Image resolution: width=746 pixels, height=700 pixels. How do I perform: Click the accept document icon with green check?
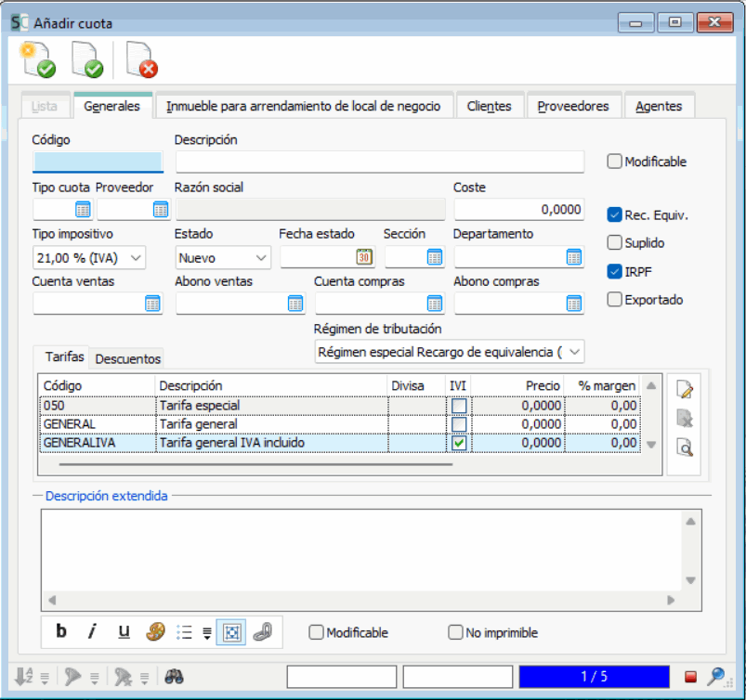point(87,59)
